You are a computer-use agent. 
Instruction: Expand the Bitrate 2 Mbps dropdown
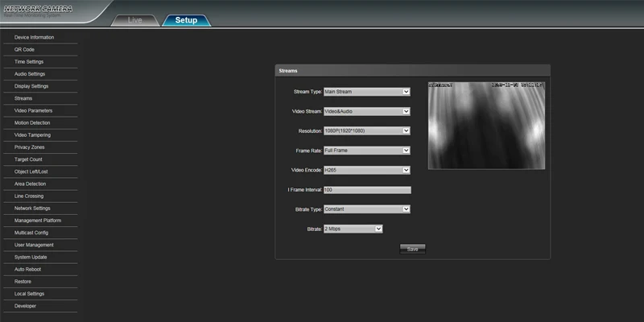tap(353, 229)
